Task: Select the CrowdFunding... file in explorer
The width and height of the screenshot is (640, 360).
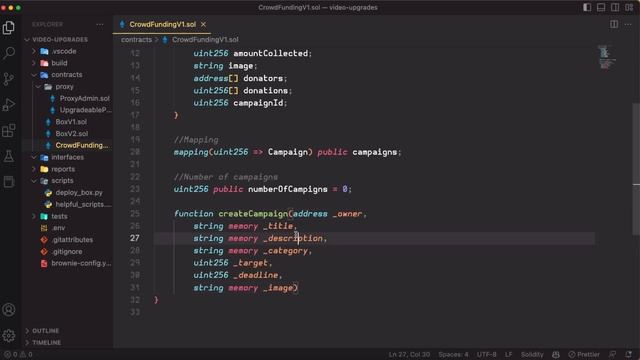Action: tap(82, 145)
